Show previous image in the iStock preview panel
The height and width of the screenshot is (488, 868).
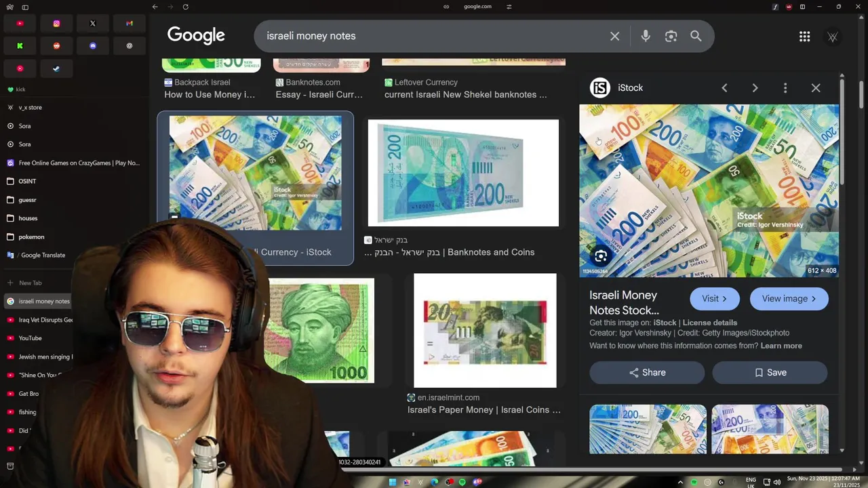pos(724,88)
